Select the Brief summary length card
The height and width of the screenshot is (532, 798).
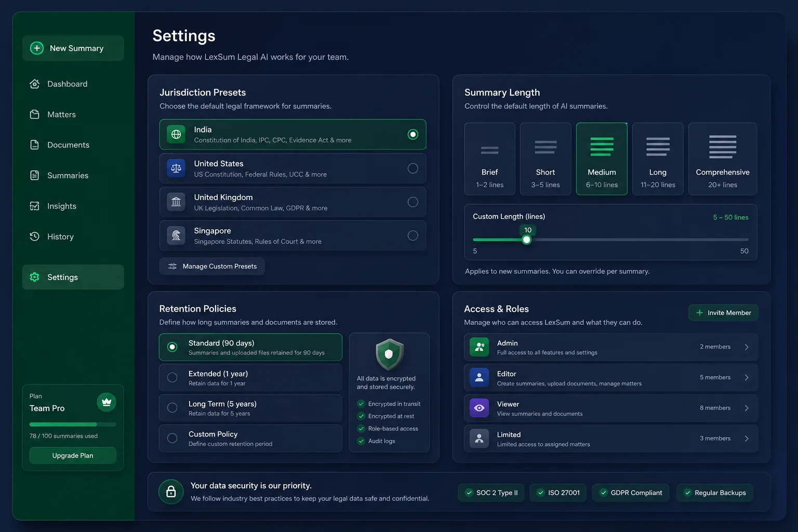tap(490, 159)
